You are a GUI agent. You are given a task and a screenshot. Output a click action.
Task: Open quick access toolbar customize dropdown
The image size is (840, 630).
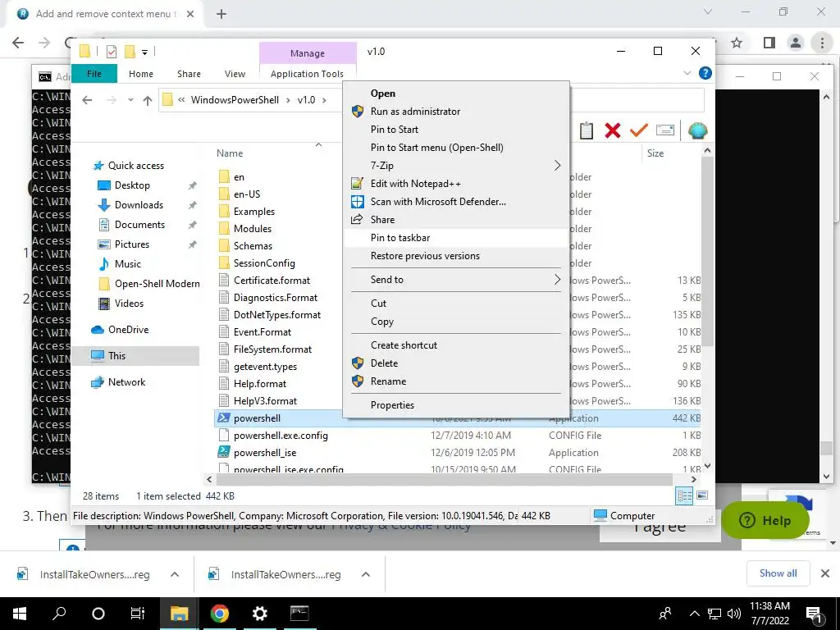[144, 52]
